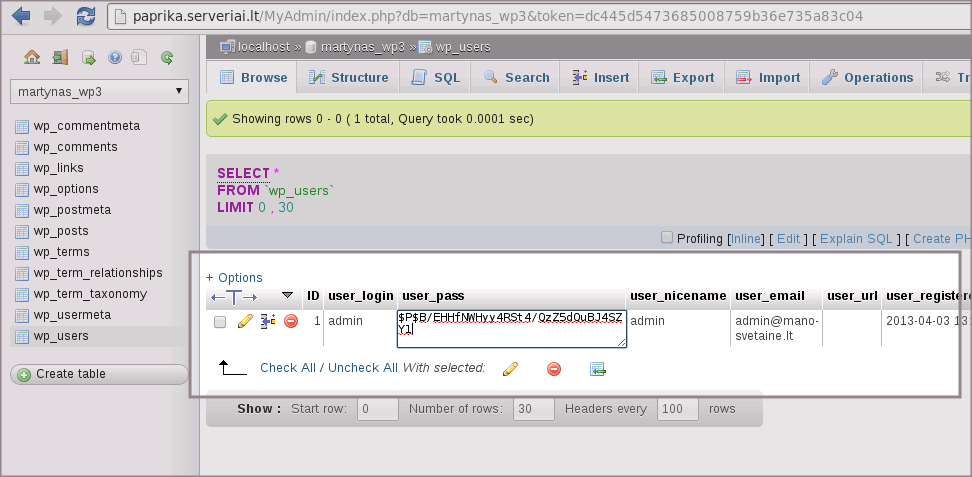Click the phpMyAdmin Home icon

click(x=32, y=58)
